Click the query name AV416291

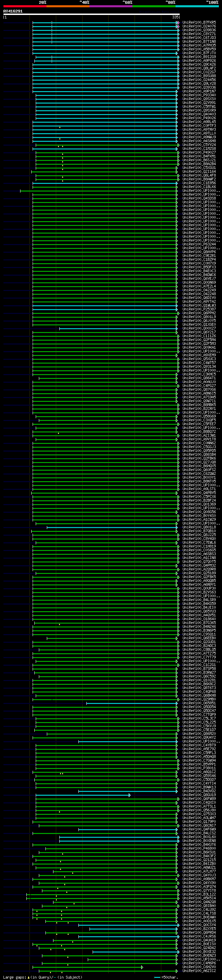point(13,11)
